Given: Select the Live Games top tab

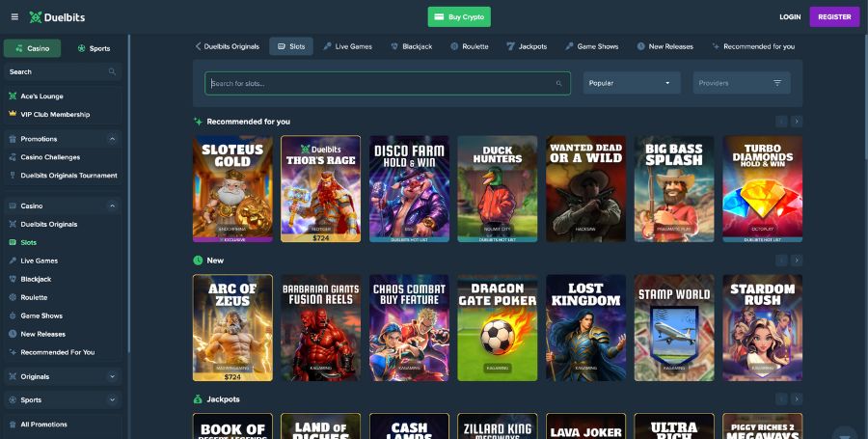Looking at the screenshot, I should (x=347, y=46).
